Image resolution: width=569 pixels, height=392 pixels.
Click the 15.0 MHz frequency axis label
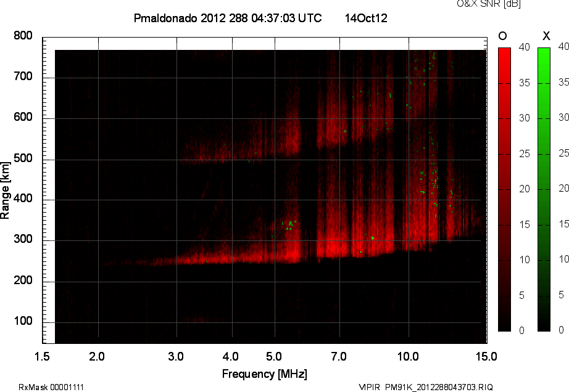tap(486, 356)
